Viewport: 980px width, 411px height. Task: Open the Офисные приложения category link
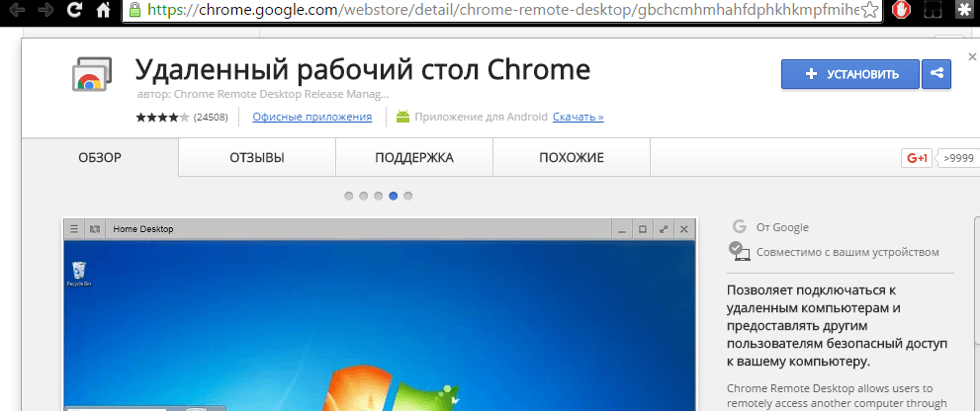(x=312, y=117)
